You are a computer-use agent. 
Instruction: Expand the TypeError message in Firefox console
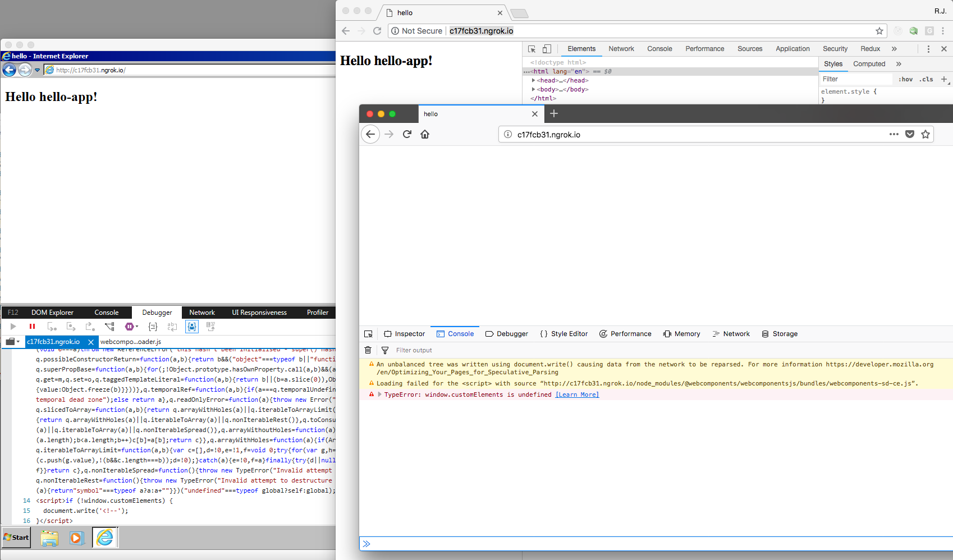click(379, 394)
